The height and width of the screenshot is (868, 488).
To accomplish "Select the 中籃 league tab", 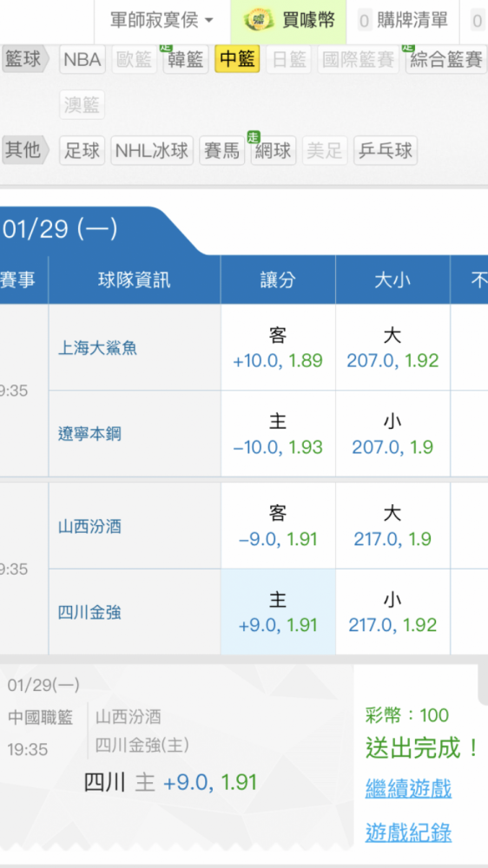I will 237,59.
